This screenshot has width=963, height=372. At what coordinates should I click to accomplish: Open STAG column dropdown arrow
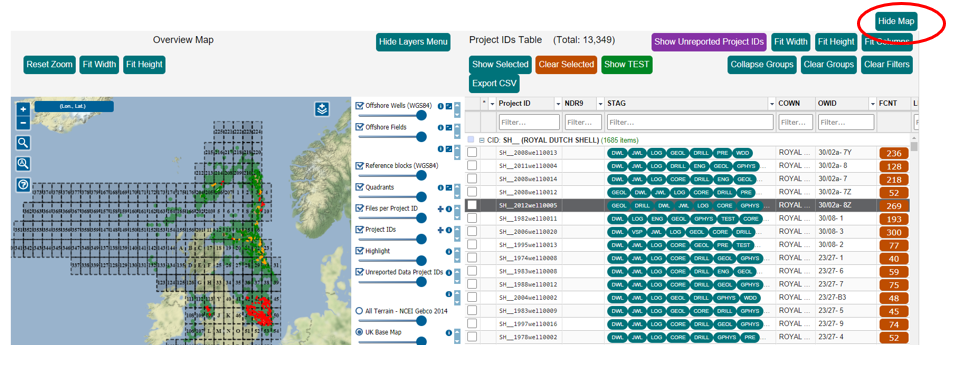(771, 103)
